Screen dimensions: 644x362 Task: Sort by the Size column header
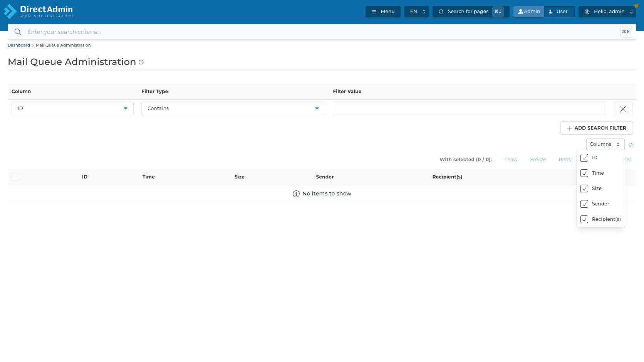[x=240, y=177]
